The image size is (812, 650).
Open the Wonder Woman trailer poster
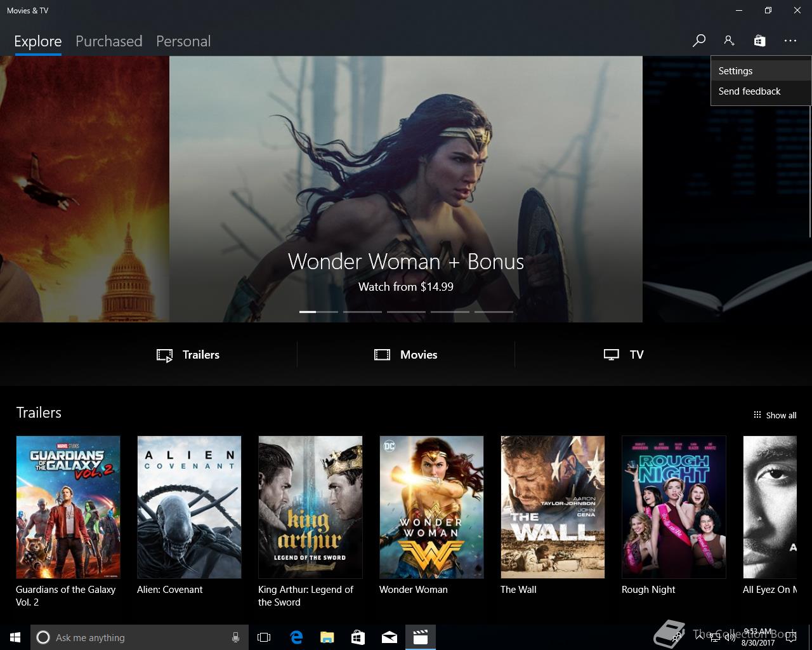[x=431, y=507]
